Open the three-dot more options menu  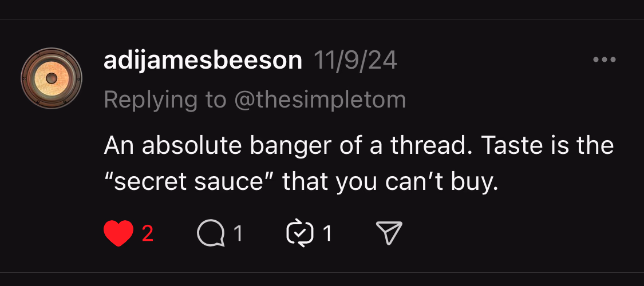point(604,59)
